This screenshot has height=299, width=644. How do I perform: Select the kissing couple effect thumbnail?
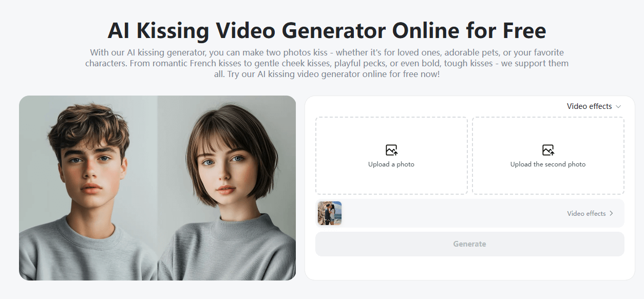click(x=329, y=213)
